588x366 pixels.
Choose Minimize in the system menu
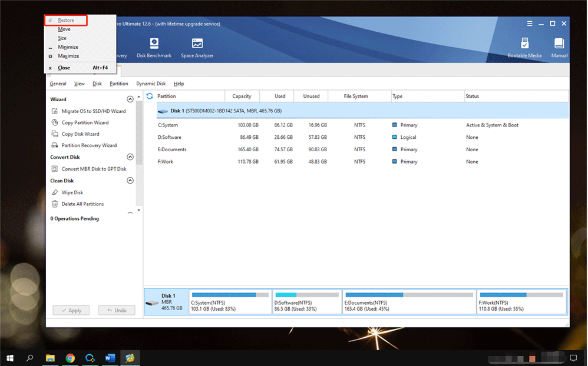(80, 47)
